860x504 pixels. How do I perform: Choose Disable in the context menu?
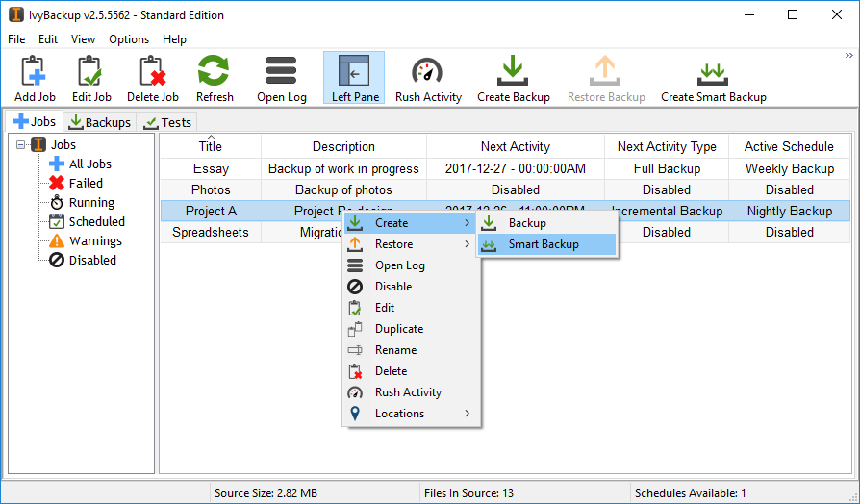point(412,287)
